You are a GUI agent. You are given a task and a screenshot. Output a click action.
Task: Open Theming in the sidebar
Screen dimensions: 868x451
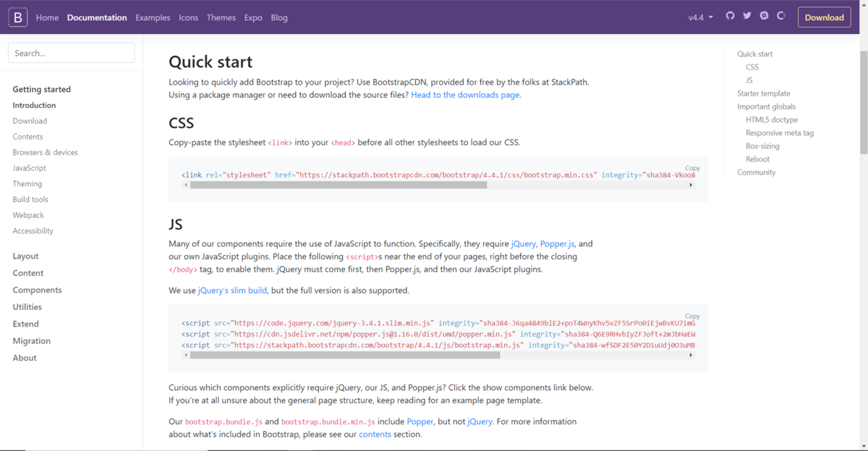27,184
